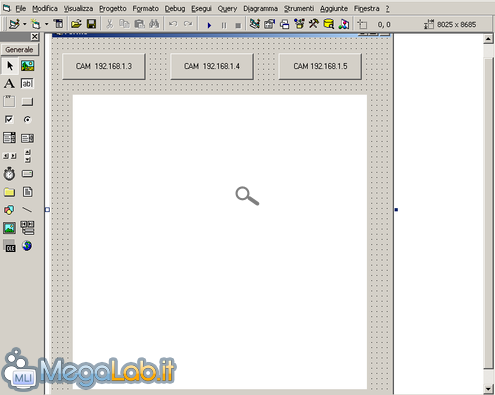Viewport: 495px width, 395px height.
Task: Expand the Add Form dropdown arrow
Action: [46, 24]
